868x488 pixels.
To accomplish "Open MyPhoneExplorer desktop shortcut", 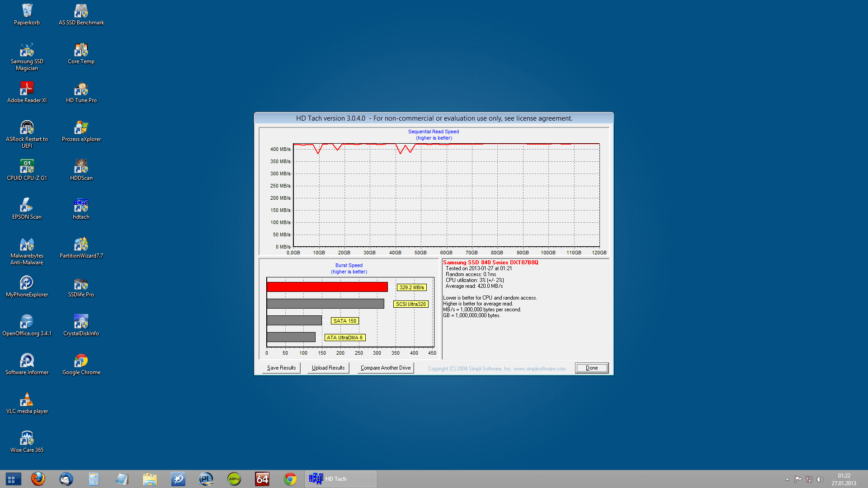I will click(27, 287).
